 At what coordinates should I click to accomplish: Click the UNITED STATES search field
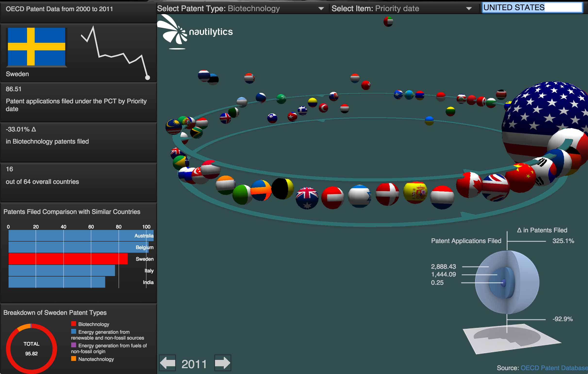tap(533, 8)
